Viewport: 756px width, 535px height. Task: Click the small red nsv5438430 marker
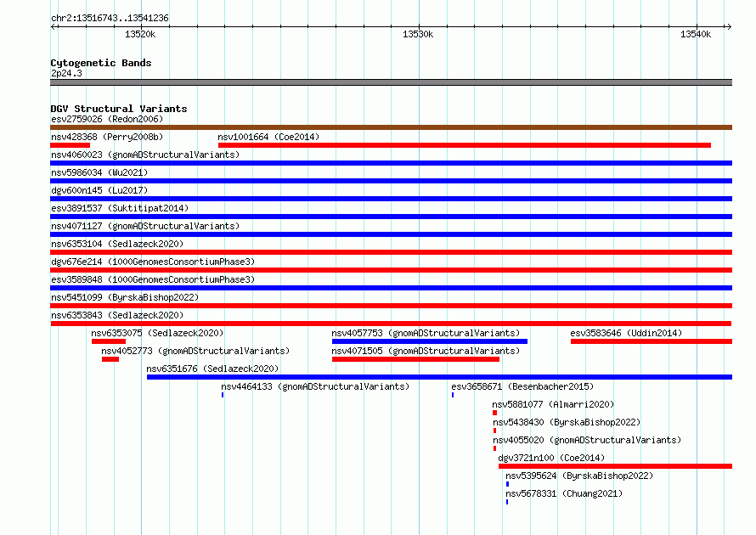[494, 431]
